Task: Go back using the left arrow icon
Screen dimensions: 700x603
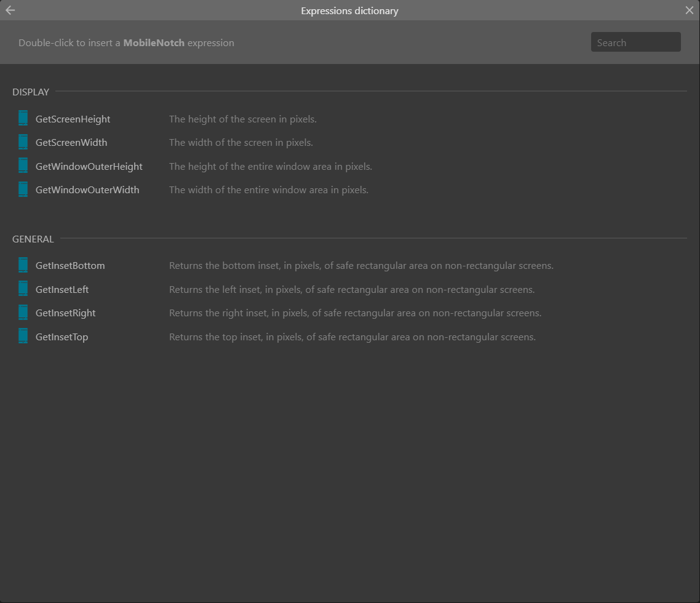Action: click(x=10, y=10)
